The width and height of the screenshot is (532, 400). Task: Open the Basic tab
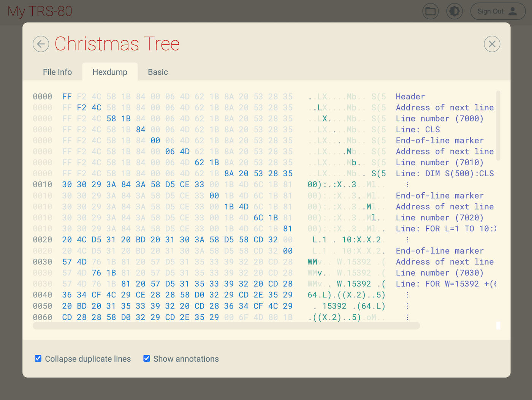(158, 72)
